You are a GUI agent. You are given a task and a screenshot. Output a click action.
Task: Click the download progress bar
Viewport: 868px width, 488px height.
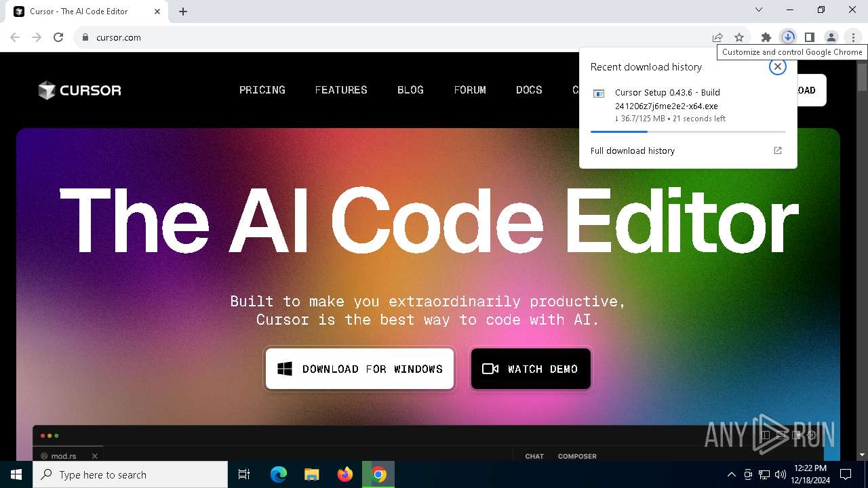[x=688, y=131]
